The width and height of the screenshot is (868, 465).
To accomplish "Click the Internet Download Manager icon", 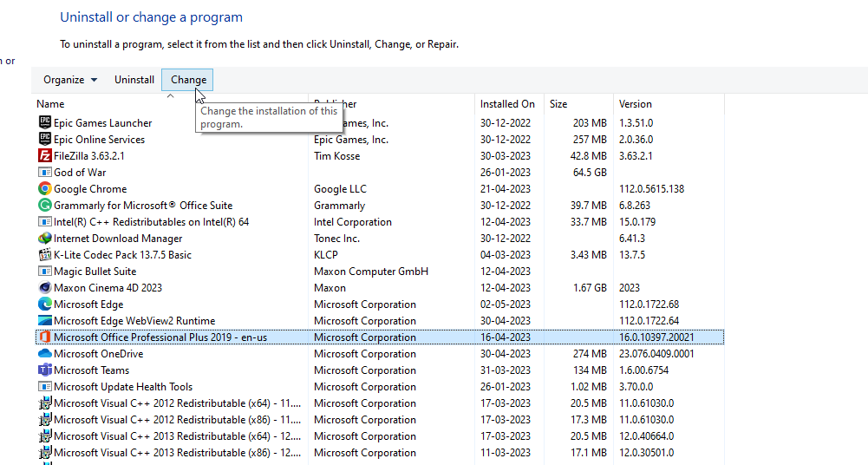I will pyautogui.click(x=45, y=238).
